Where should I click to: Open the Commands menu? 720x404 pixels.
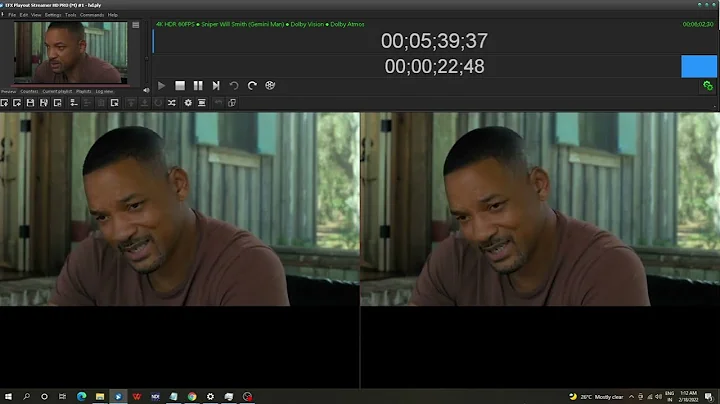[92, 15]
